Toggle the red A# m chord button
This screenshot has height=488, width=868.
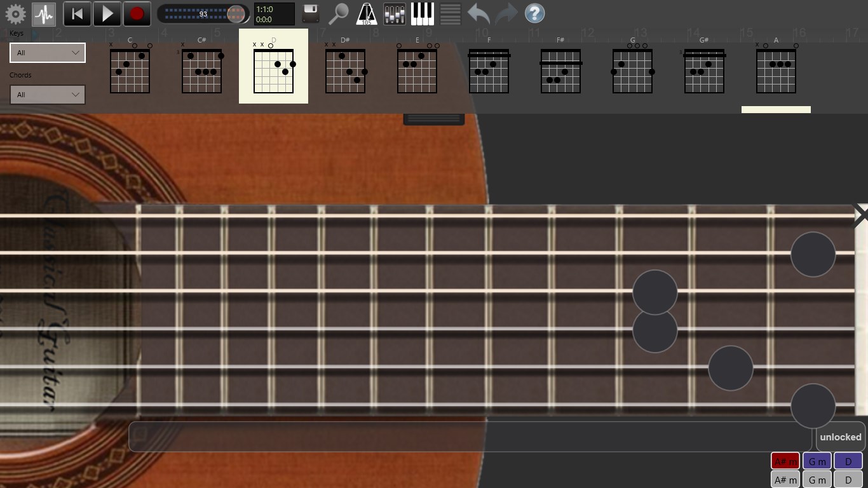click(x=785, y=461)
